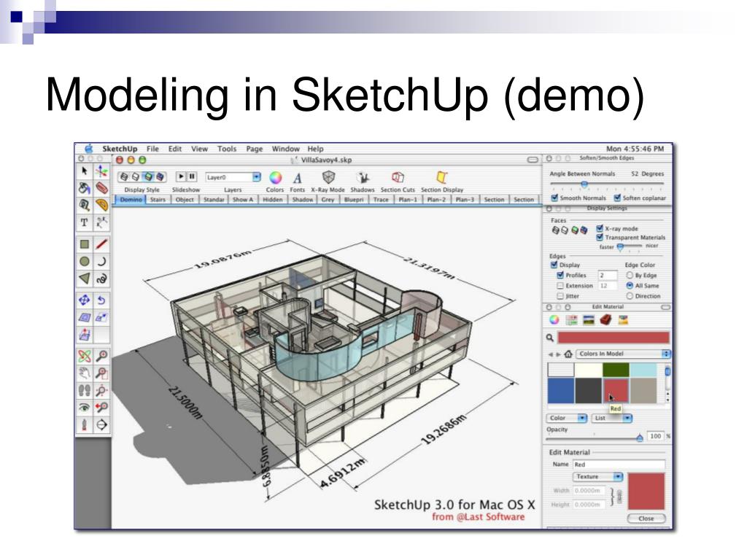Enable the Extension edges checkbox
Viewport: 747px width, 560px height.
click(x=560, y=286)
